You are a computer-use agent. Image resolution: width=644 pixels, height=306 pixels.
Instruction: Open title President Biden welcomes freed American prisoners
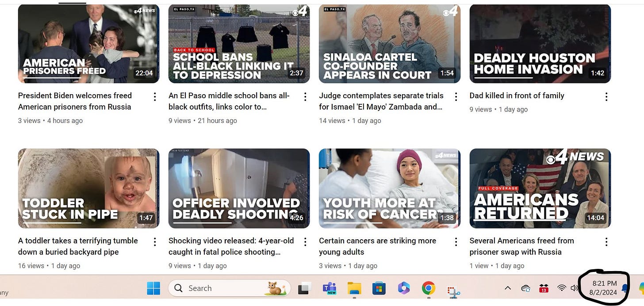(x=75, y=101)
